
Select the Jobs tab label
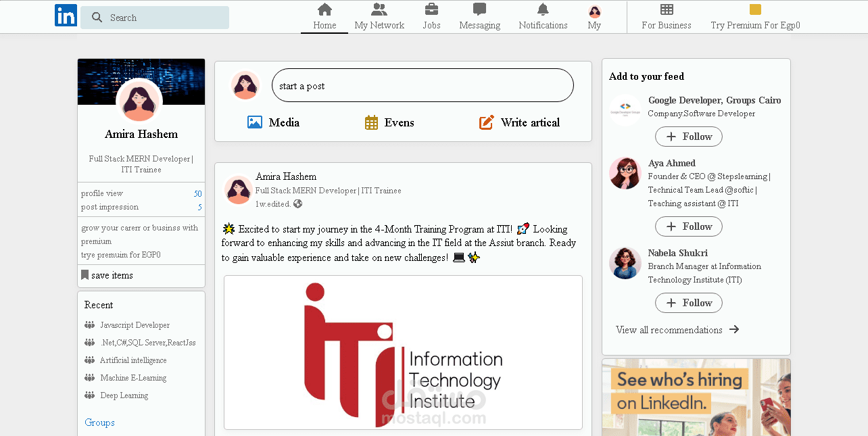coord(431,25)
